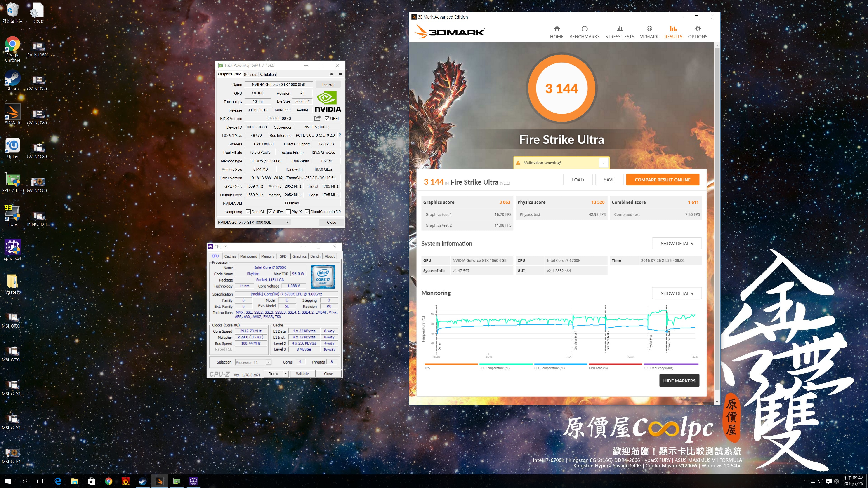868x488 pixels.
Task: Open the Recycle Bin desktop icon
Action: pos(12,13)
